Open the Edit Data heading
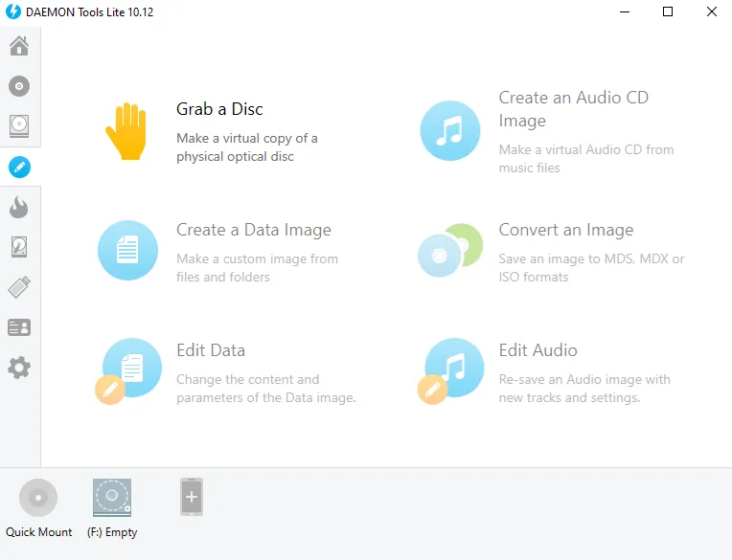 pos(211,350)
